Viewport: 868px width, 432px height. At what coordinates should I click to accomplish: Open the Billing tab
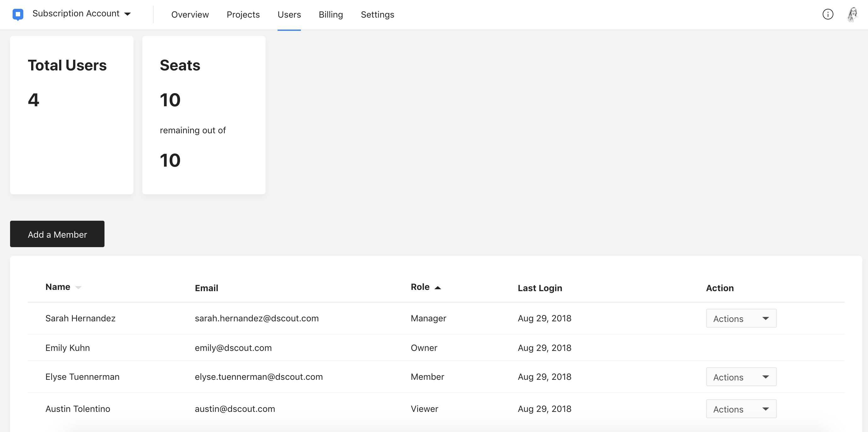click(330, 14)
